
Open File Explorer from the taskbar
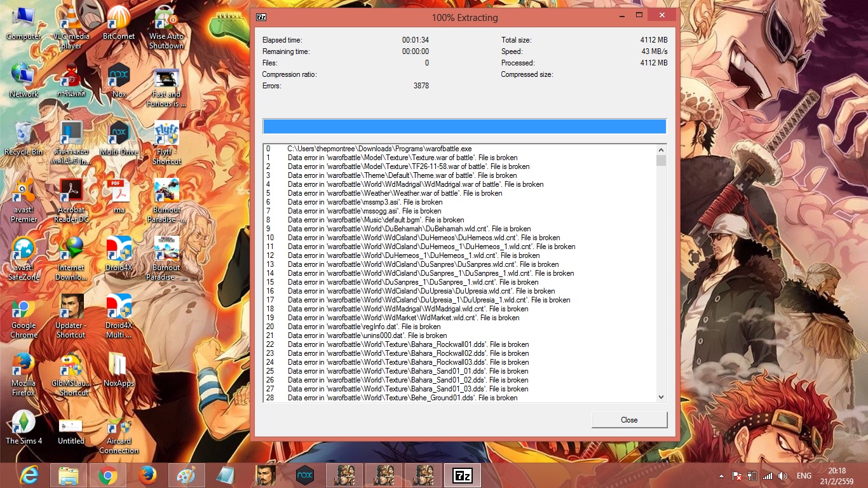69,475
